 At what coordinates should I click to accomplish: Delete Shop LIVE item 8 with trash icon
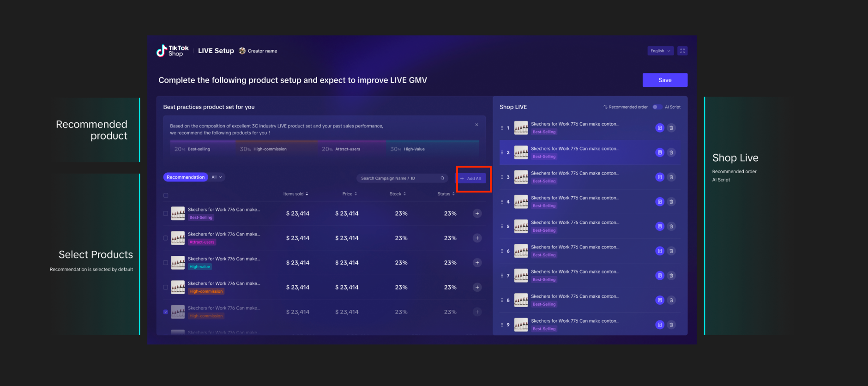pyautogui.click(x=671, y=300)
